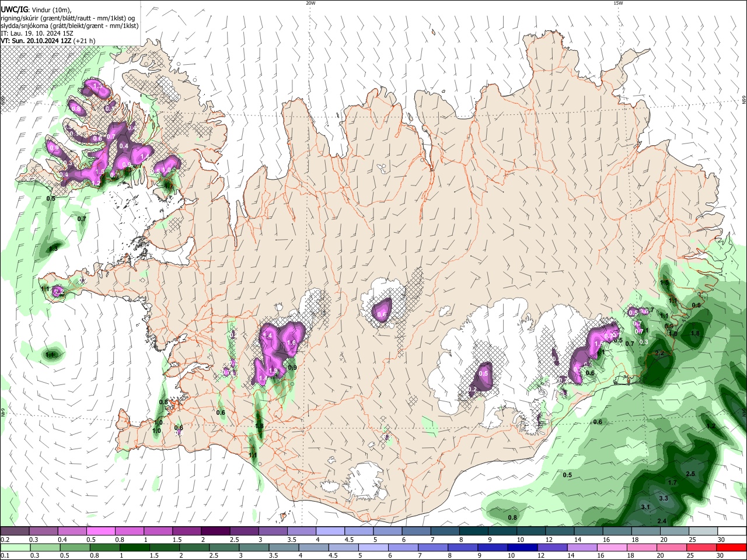Click the '2.4' rain value on the map
The width and height of the screenshot is (747, 560).
tap(662, 521)
